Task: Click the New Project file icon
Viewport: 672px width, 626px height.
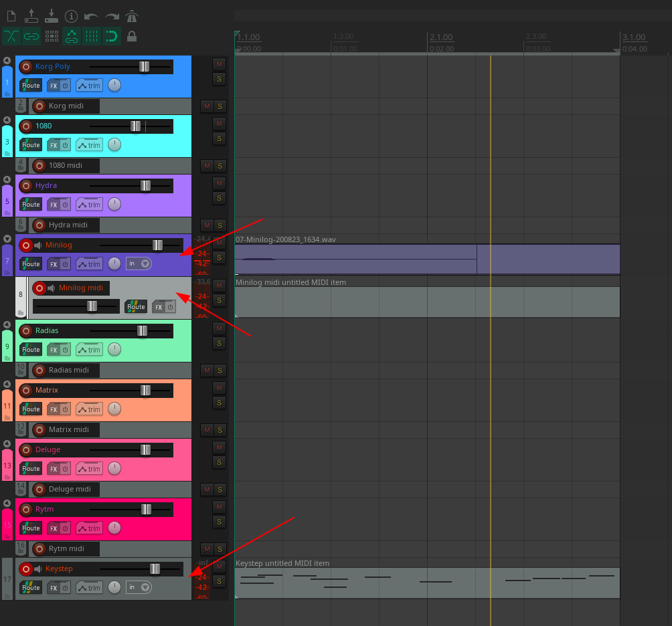Action: [11, 16]
